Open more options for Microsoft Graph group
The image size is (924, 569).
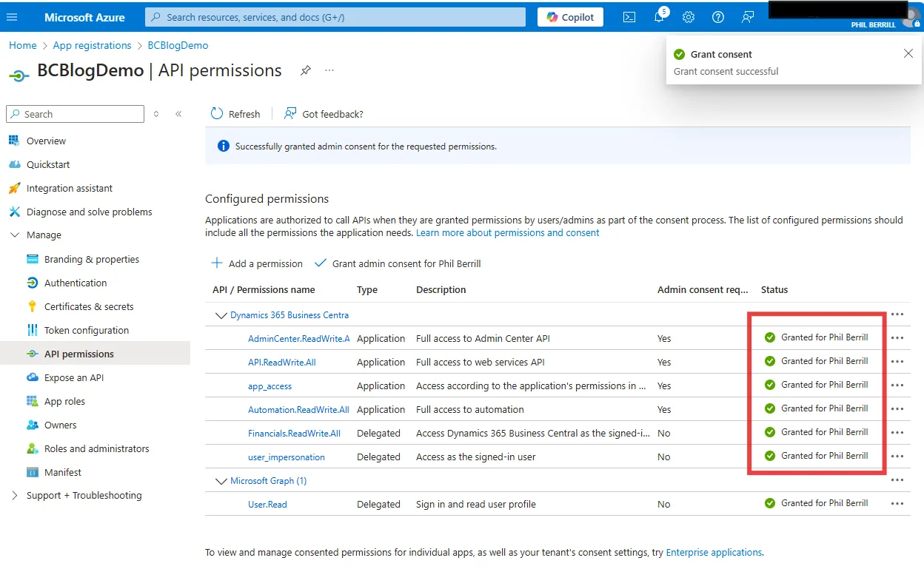897,480
